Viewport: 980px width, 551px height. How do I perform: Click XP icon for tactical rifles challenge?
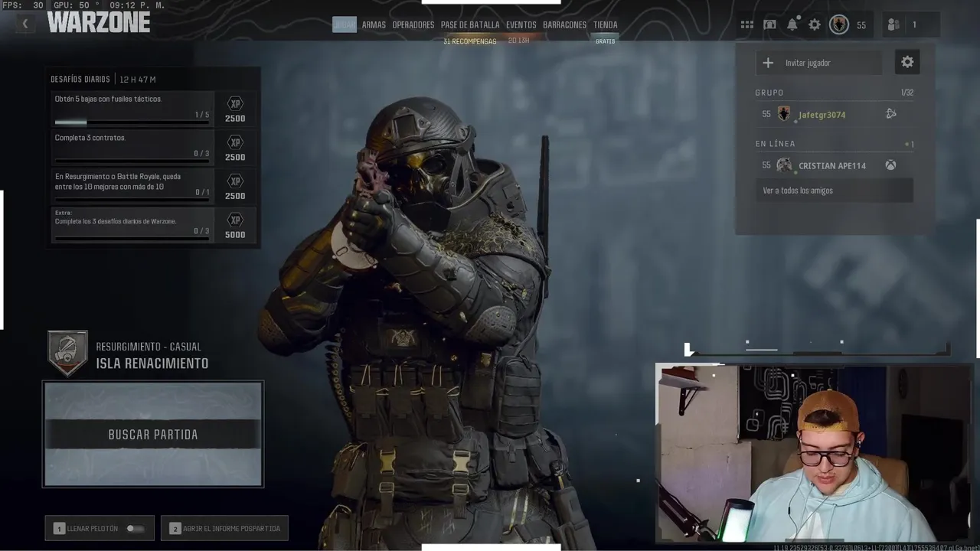coord(235,103)
